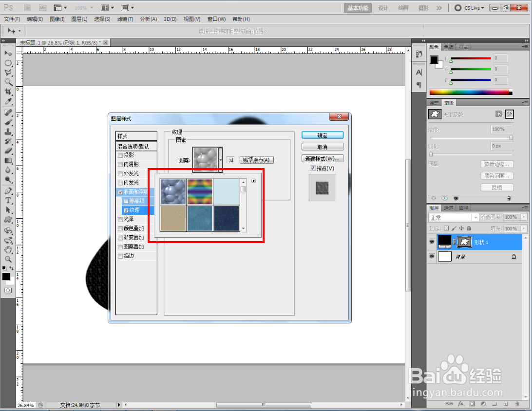Open the Paragraph panel icon
The image size is (532, 411).
tap(419, 85)
